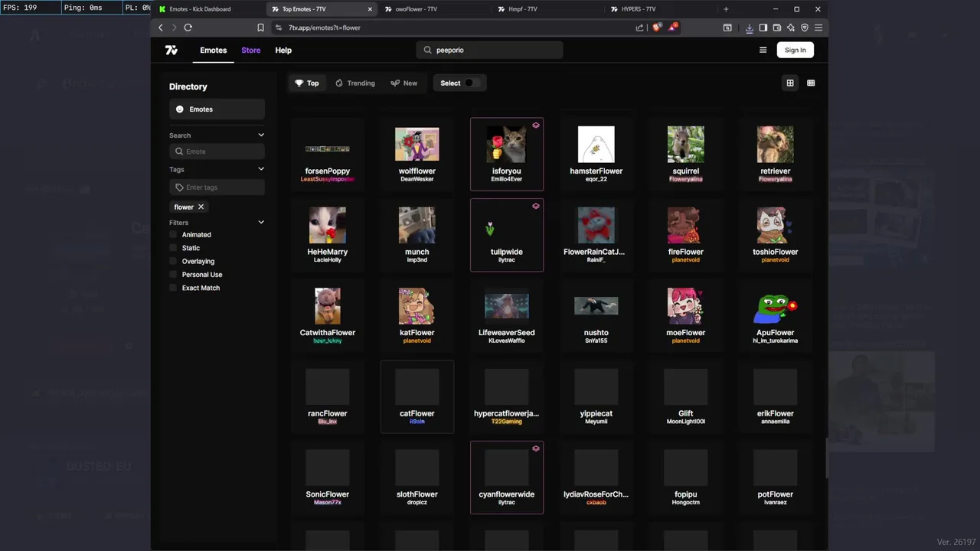
Task: Select the Trending sorting tab
Action: pyautogui.click(x=354, y=83)
